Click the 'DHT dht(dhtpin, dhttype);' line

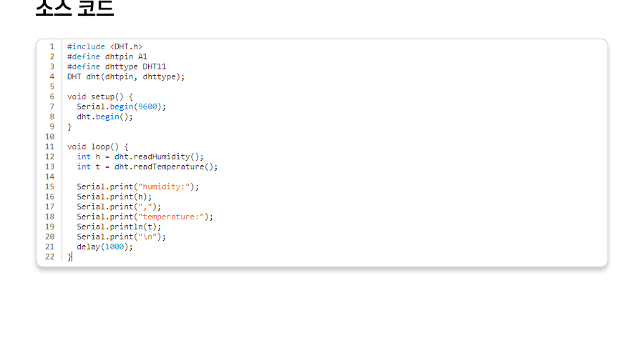(x=126, y=76)
